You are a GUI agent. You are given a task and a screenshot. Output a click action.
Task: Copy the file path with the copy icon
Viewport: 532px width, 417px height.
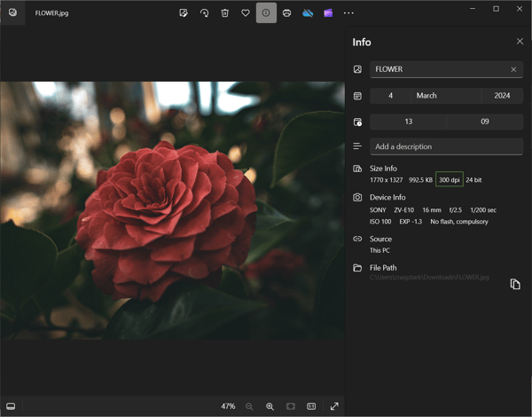[515, 284]
